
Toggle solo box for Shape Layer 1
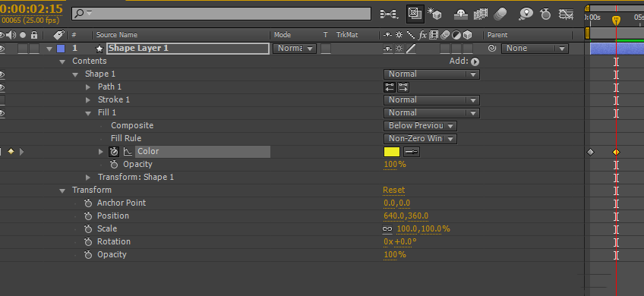23,49
